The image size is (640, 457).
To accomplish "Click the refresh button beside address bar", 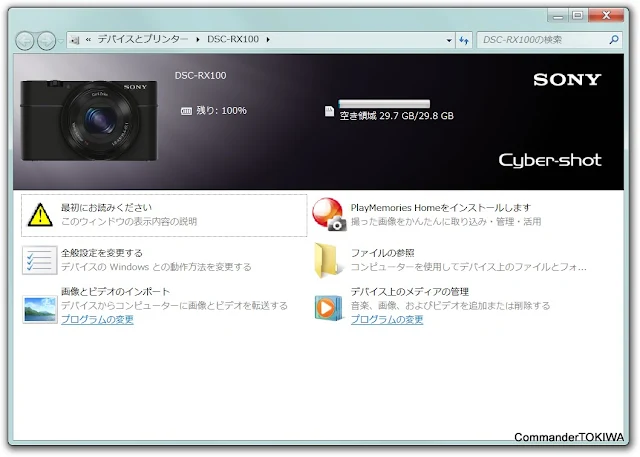I will pos(464,40).
